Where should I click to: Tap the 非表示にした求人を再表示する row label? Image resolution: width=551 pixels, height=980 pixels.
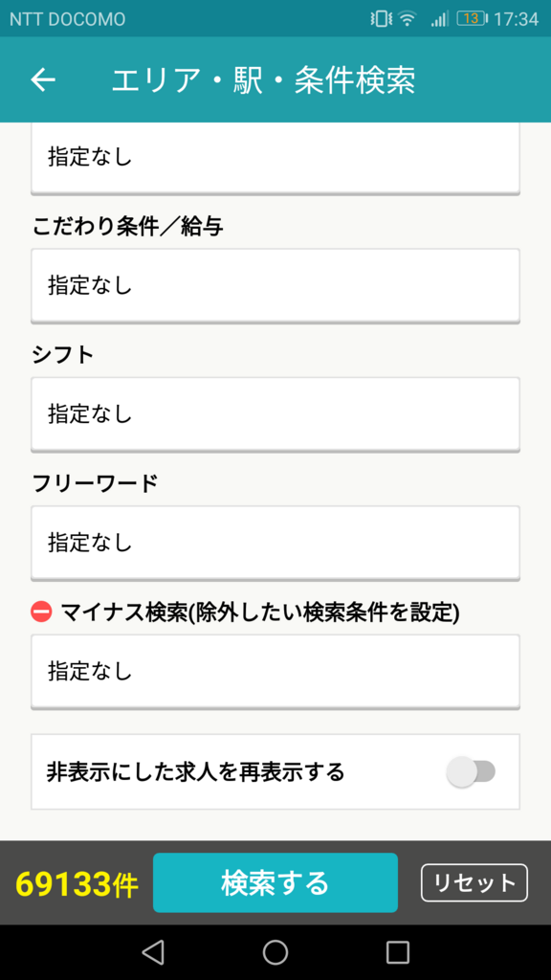195,772
